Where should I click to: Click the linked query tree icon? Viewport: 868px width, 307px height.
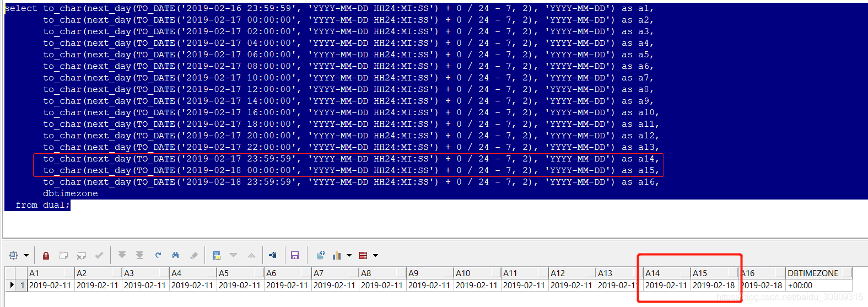[x=272, y=255]
